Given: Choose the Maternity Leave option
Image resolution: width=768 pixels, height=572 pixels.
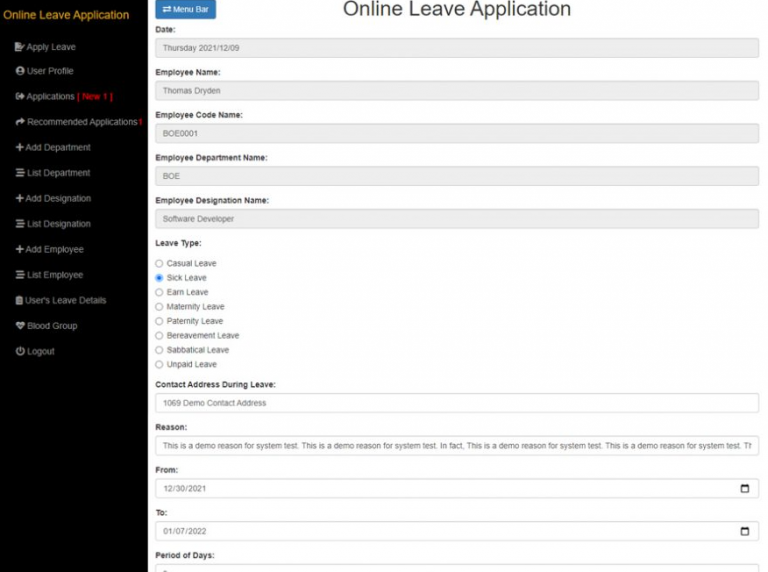Looking at the screenshot, I should click(159, 307).
